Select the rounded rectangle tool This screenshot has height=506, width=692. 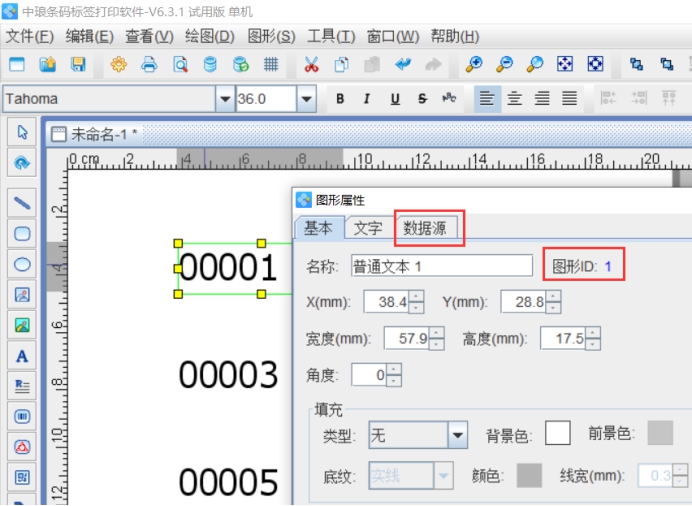[x=21, y=233]
